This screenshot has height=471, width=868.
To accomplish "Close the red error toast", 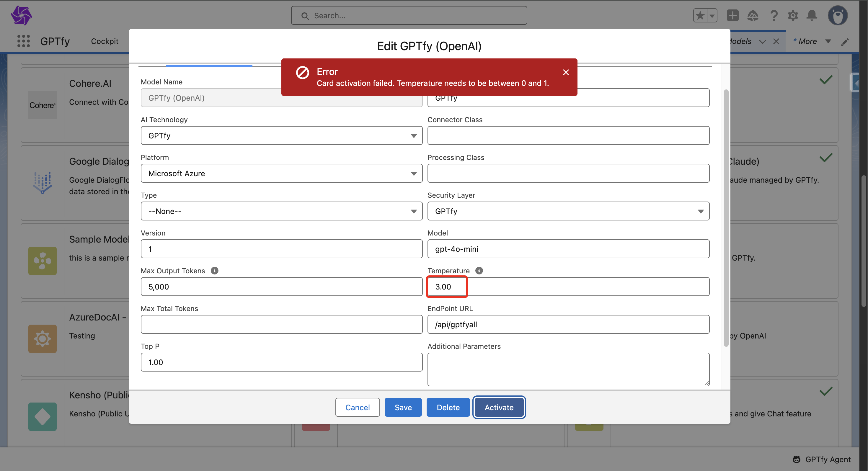I will click(566, 72).
